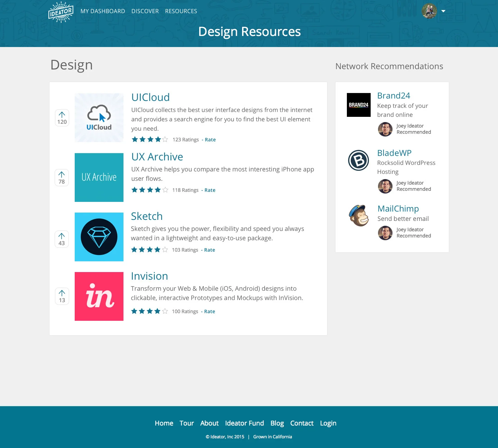Open the UICloud cloud logo thumbnail
498x448 pixels.
click(99, 118)
